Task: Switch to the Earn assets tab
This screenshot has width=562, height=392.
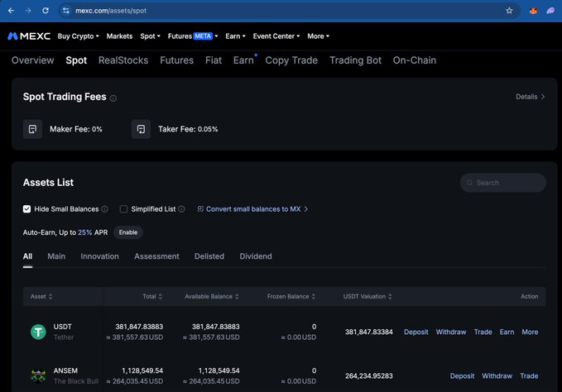Action: tap(243, 60)
